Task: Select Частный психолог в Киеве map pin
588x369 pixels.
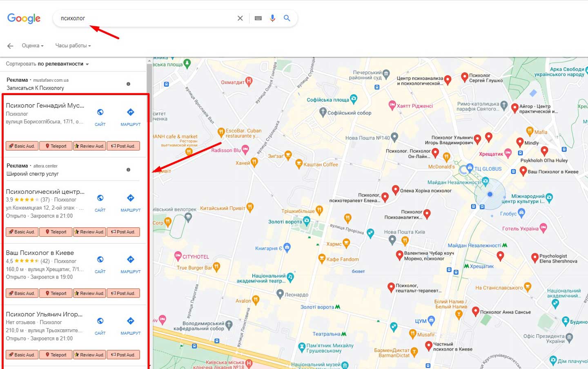Action: 428,346
